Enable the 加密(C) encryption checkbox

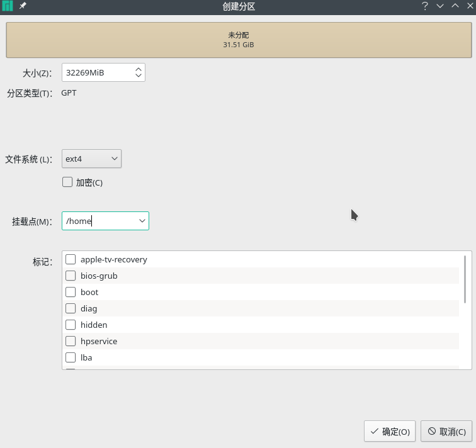67,182
